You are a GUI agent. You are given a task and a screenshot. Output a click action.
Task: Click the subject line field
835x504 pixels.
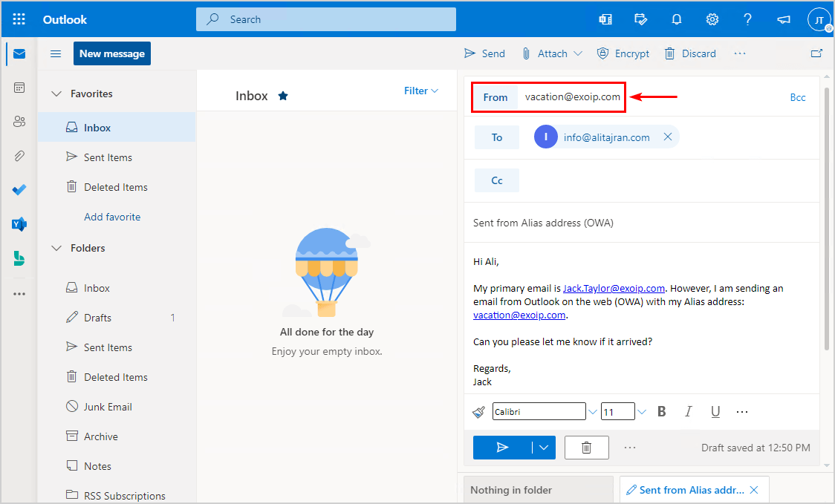coord(642,223)
